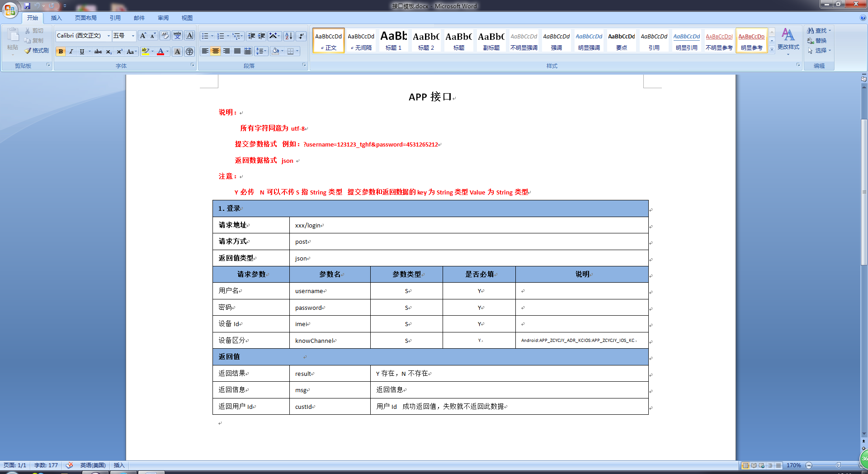868x474 pixels.
Task: Shrink font size with the small A icon
Action: (153, 36)
